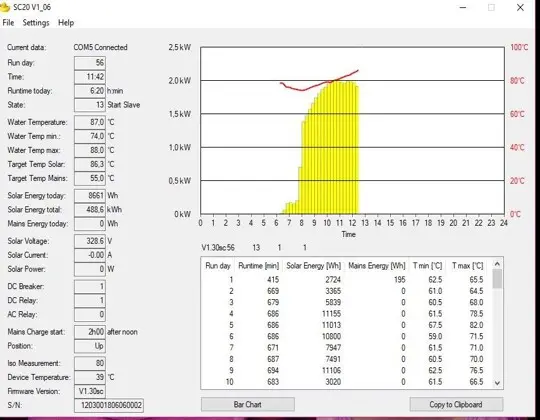Click T min value 59.0
The width and height of the screenshot is (540, 420).
click(435, 337)
